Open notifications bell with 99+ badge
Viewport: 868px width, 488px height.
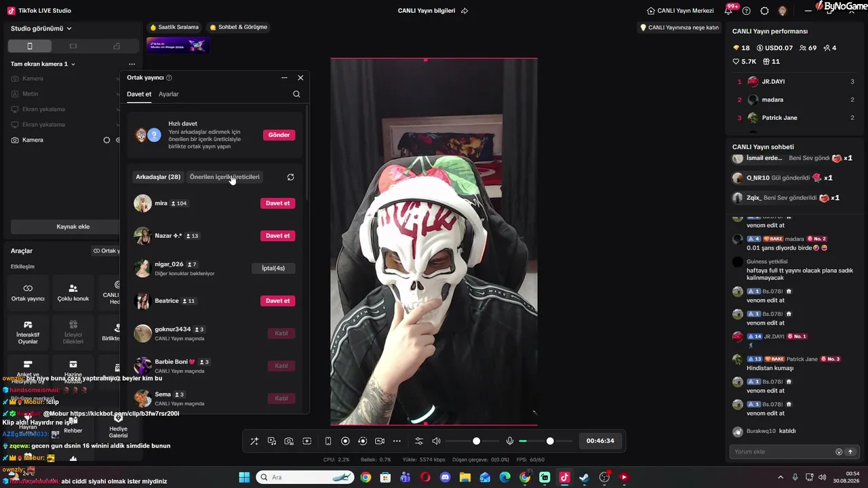click(x=730, y=10)
